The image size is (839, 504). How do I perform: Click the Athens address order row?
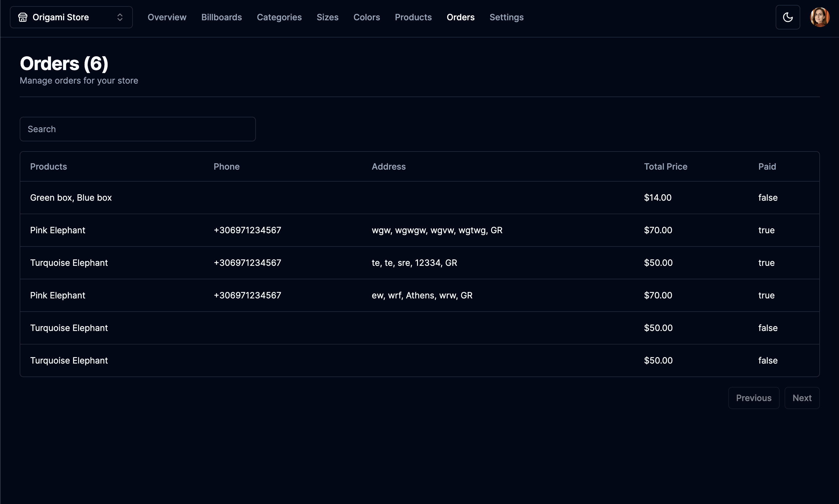422,295
